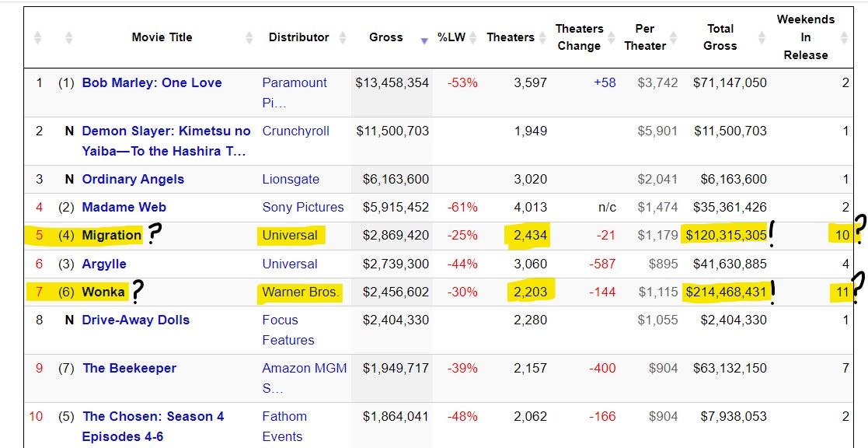This screenshot has width=868, height=448.
Task: Click the sort arrows beside Theaters header
Action: (542, 37)
